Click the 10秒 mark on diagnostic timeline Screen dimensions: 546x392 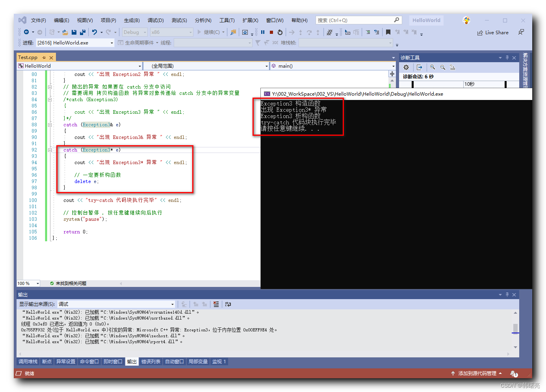[470, 84]
